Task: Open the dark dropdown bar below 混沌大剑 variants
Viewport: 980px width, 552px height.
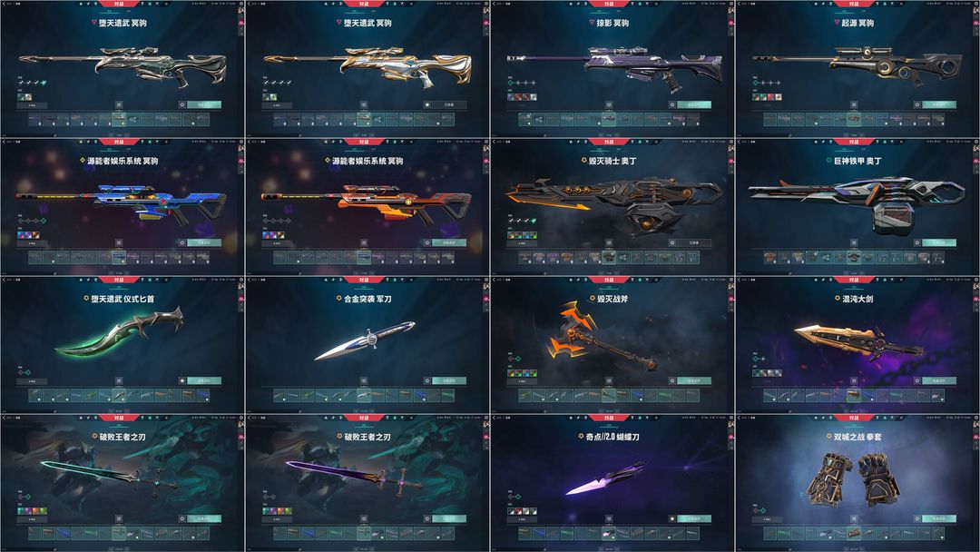Action: [767, 380]
